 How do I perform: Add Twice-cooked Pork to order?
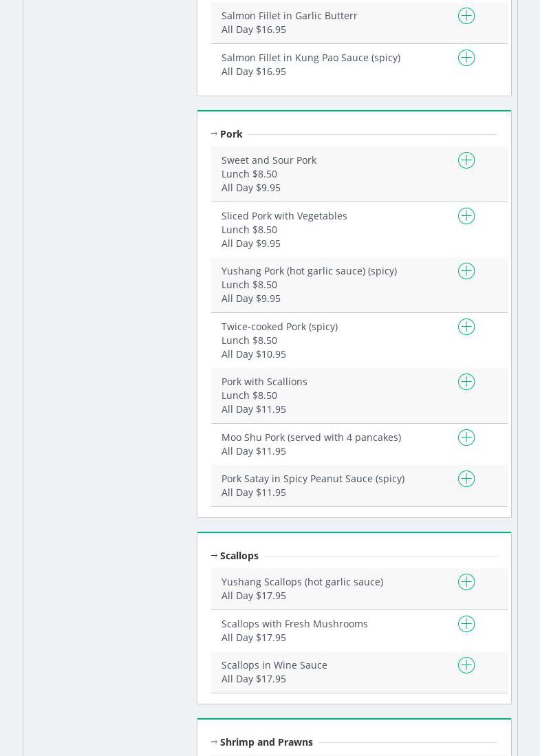pos(466,327)
